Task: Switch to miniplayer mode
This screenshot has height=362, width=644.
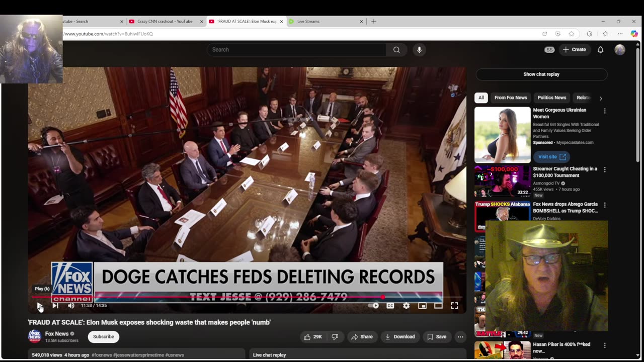Action: tap(422, 305)
